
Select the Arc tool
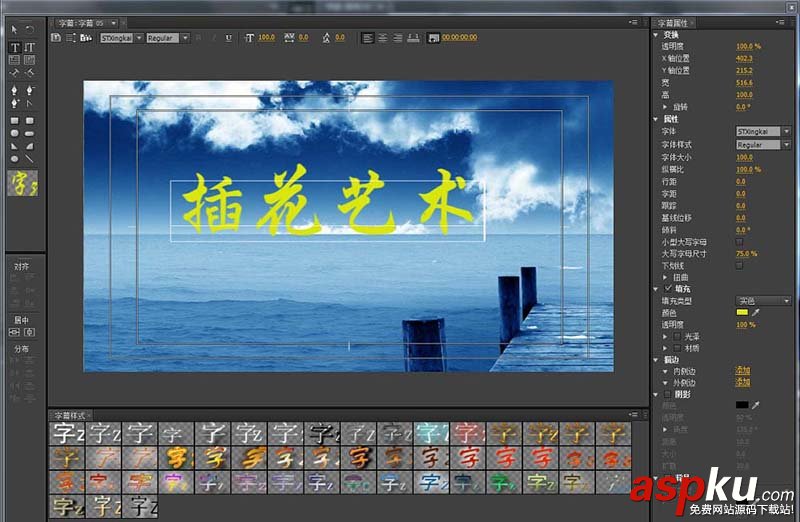30,146
